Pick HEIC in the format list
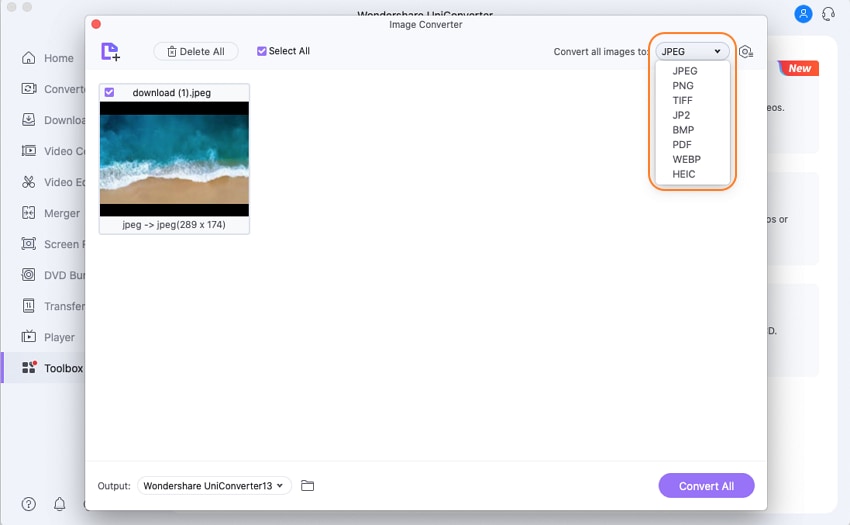The width and height of the screenshot is (850, 525). [x=684, y=174]
